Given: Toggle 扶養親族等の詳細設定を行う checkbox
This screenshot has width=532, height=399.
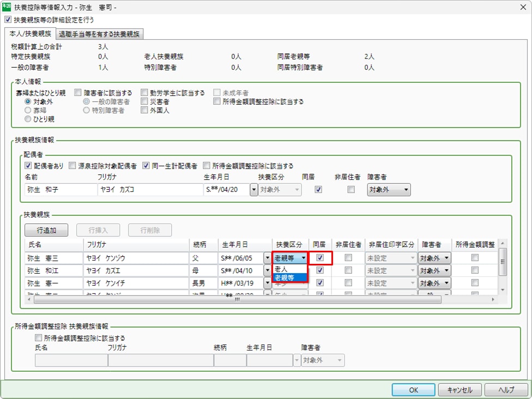Looking at the screenshot, I should click(8, 20).
